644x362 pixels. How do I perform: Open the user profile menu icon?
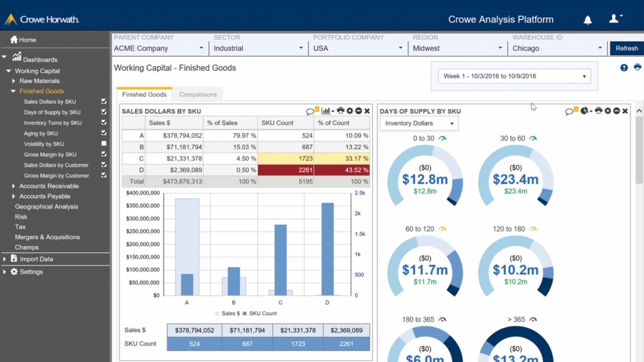(614, 19)
